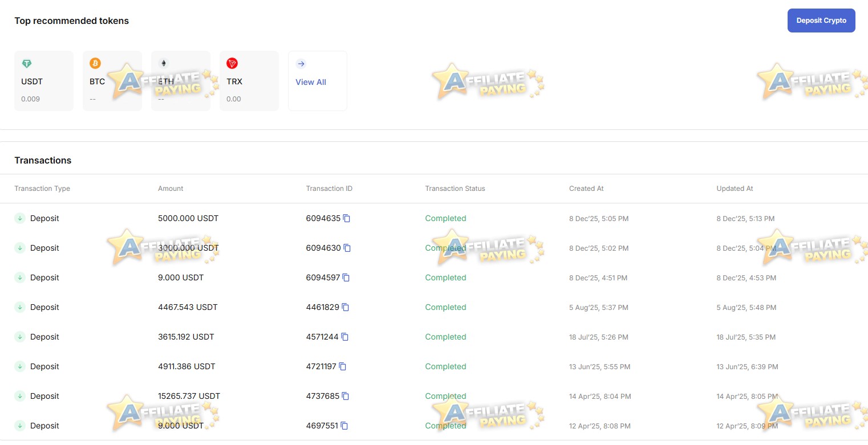
Task: Select the 4467.543 USDT amount
Action: click(188, 307)
